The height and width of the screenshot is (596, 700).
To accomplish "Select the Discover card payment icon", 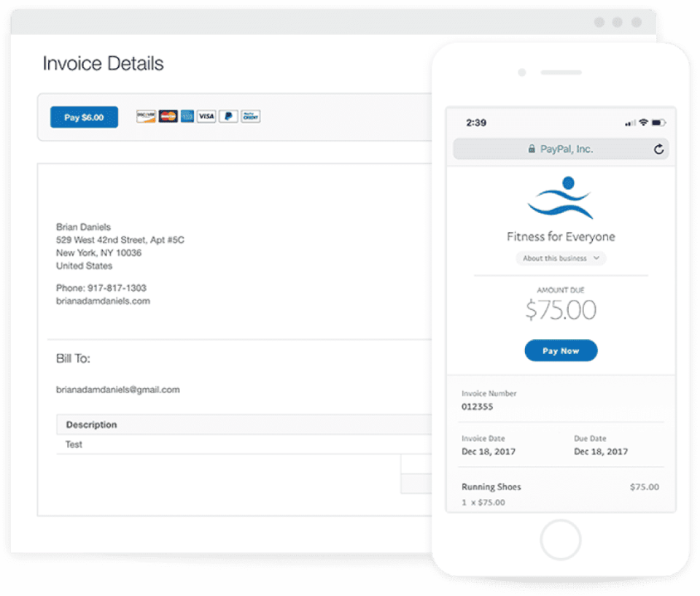I will [x=146, y=116].
